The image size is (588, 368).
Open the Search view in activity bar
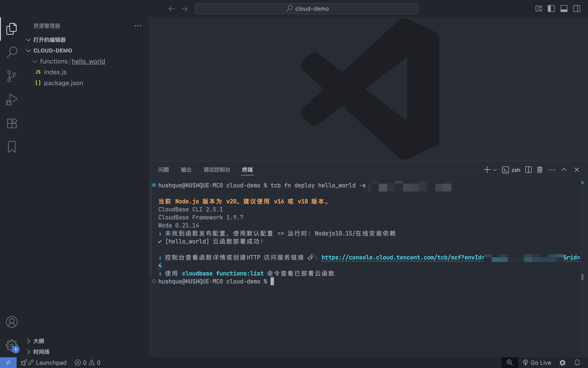(x=11, y=52)
